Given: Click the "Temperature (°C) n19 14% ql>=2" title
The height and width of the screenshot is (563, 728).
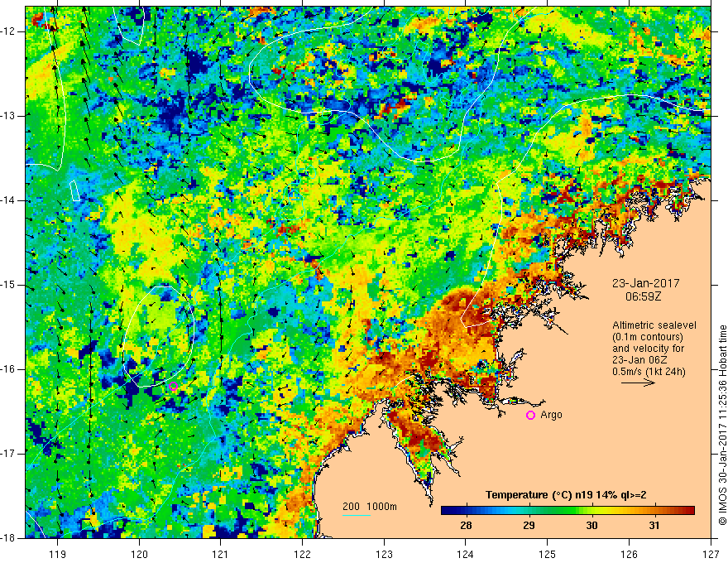Looking at the screenshot, I should tap(566, 495).
